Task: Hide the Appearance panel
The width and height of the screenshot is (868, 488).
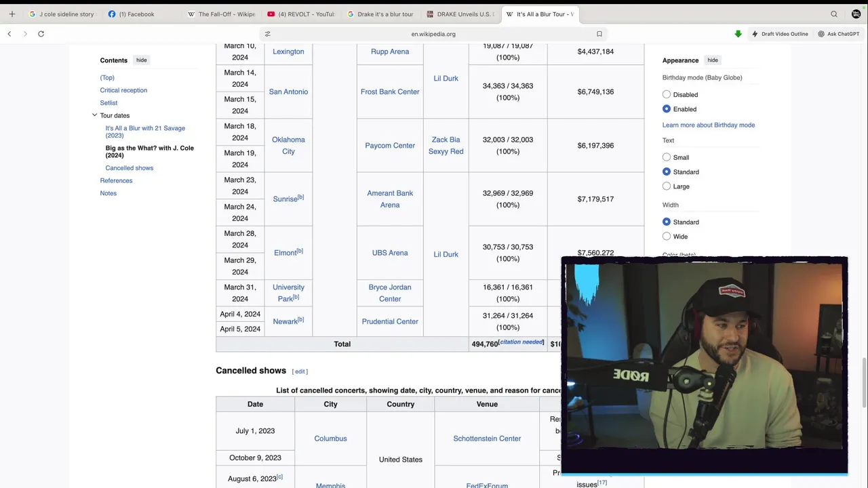Action: point(713,60)
